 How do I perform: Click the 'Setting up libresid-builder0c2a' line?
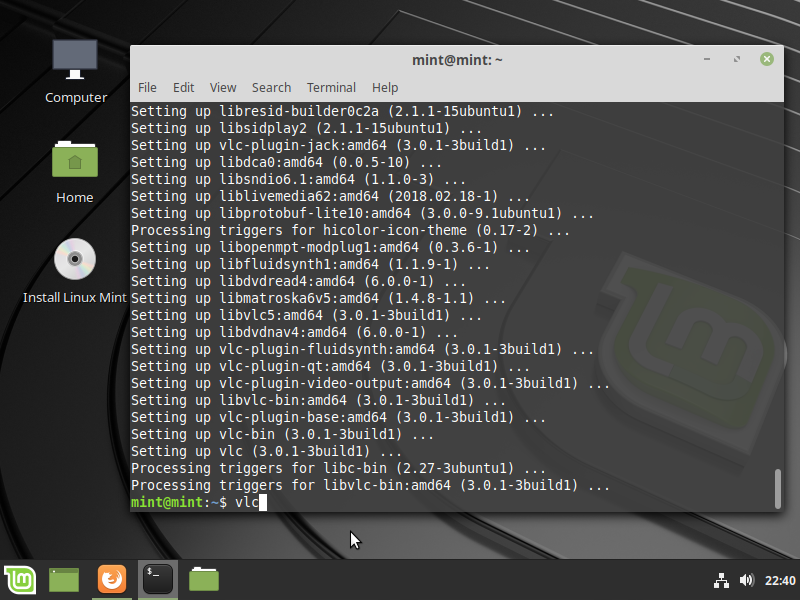click(x=342, y=111)
